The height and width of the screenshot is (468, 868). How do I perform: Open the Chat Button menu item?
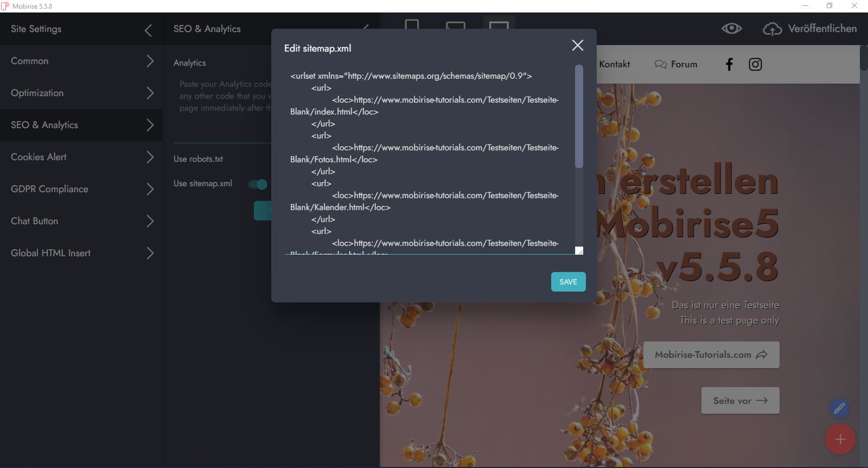click(x=81, y=222)
